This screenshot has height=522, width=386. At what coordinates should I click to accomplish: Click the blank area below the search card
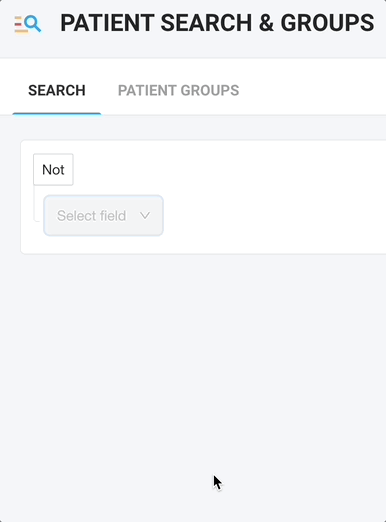pos(193,367)
